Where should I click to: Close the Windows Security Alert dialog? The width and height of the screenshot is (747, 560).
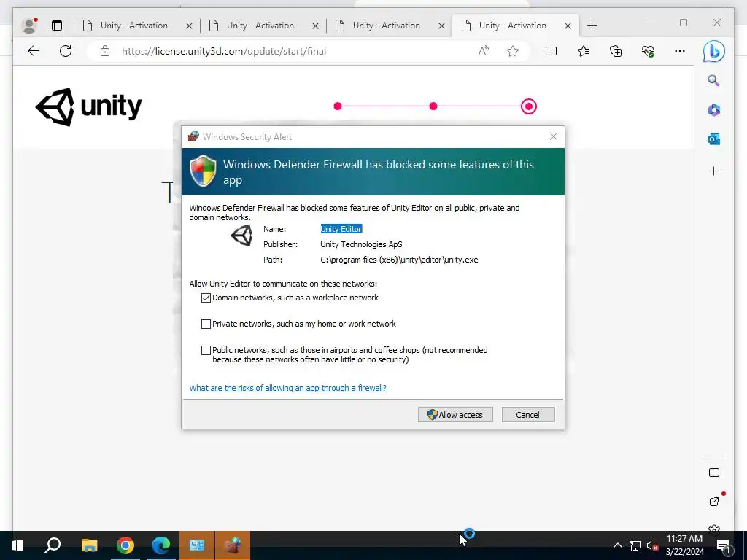click(554, 136)
